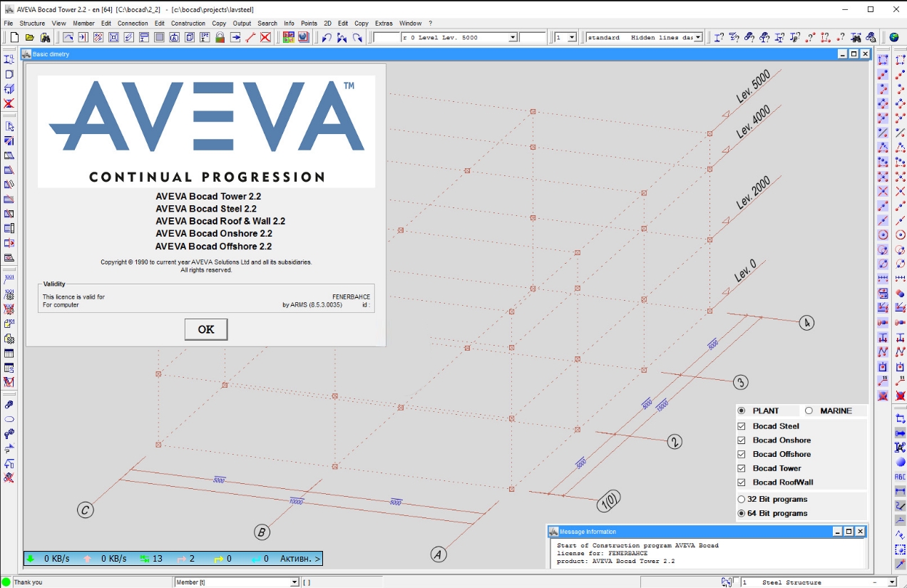The height and width of the screenshot is (588, 907).
Task: Toggle the Bocad Onshore checkbox
Action: tap(742, 440)
